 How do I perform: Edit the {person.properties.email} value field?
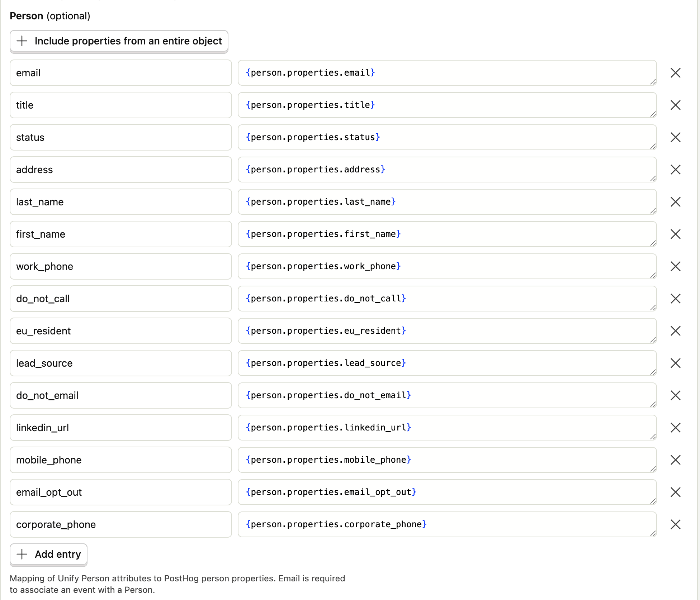[x=447, y=73]
